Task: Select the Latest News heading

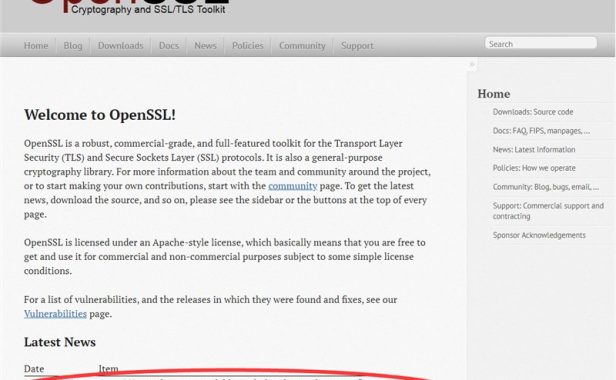Action: point(60,342)
